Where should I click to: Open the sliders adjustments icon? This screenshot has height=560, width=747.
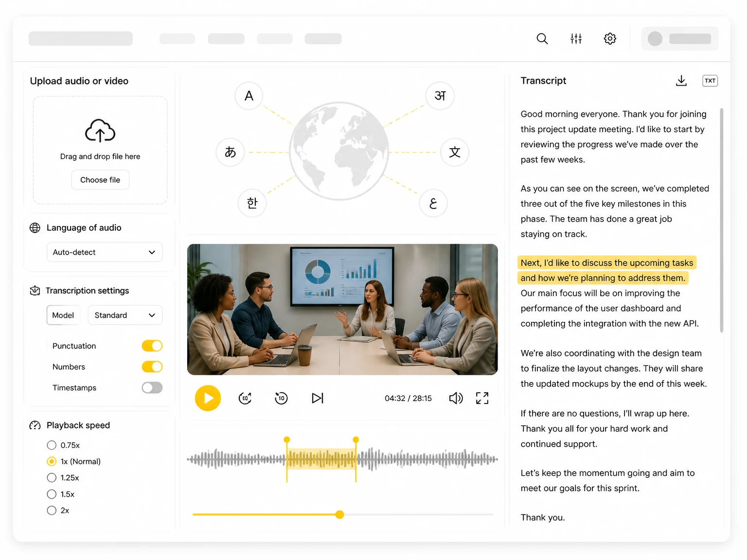(576, 38)
